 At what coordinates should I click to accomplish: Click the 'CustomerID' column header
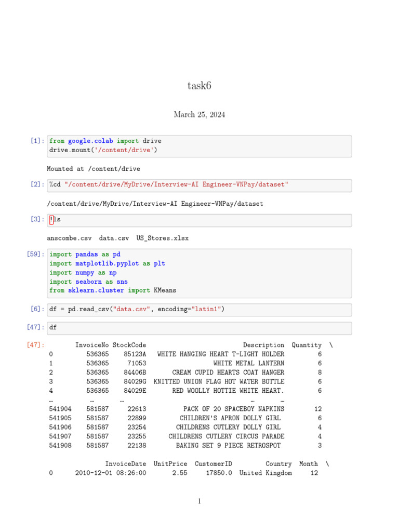[x=214, y=464]
